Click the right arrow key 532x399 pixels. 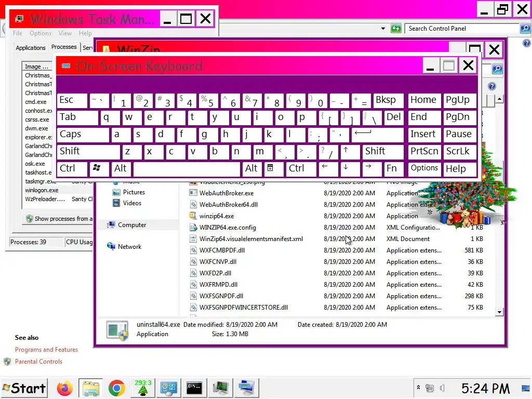click(x=372, y=169)
